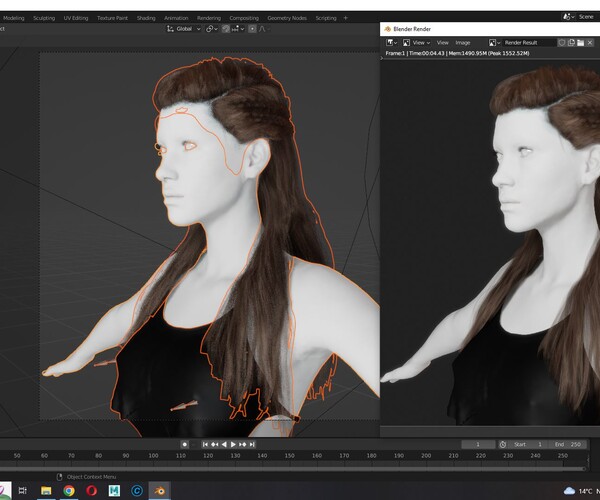
Task: Switch to the Scripting workspace tab
Action: pos(326,18)
